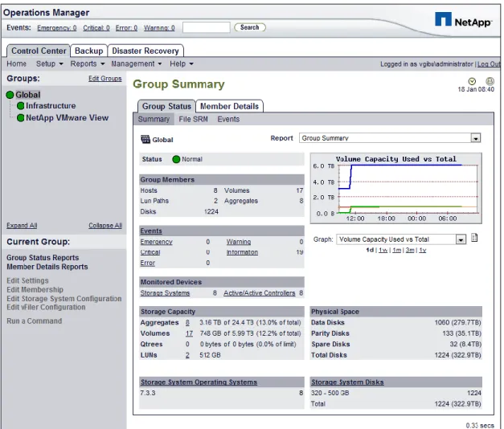Set graph range to 3m
Viewport: 504px width, 429px height.
point(410,250)
